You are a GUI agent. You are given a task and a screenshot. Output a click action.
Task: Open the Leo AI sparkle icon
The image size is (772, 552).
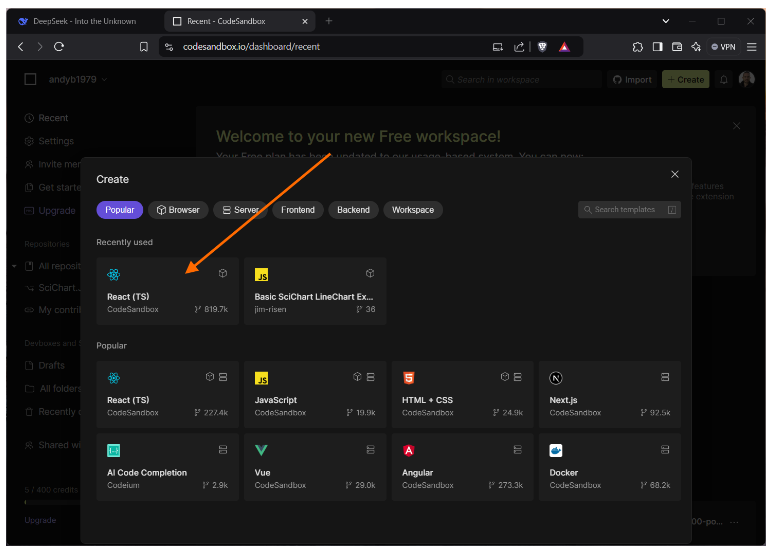(x=696, y=47)
